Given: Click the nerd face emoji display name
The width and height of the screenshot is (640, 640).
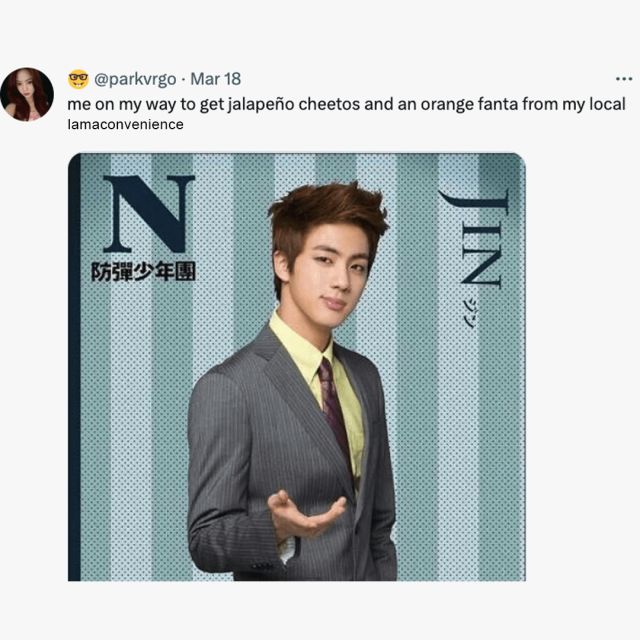Looking at the screenshot, I should pos(78,79).
